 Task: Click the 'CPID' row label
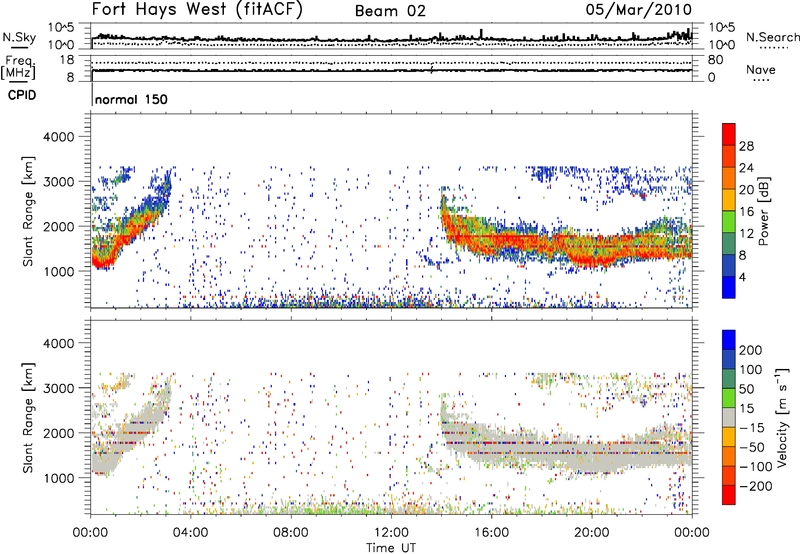(x=22, y=95)
